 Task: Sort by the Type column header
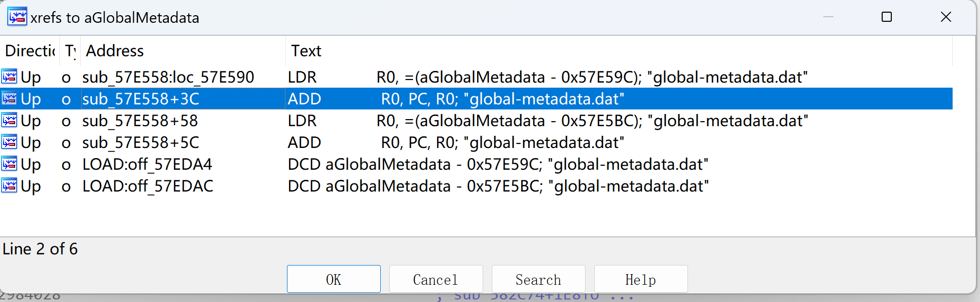tap(70, 51)
